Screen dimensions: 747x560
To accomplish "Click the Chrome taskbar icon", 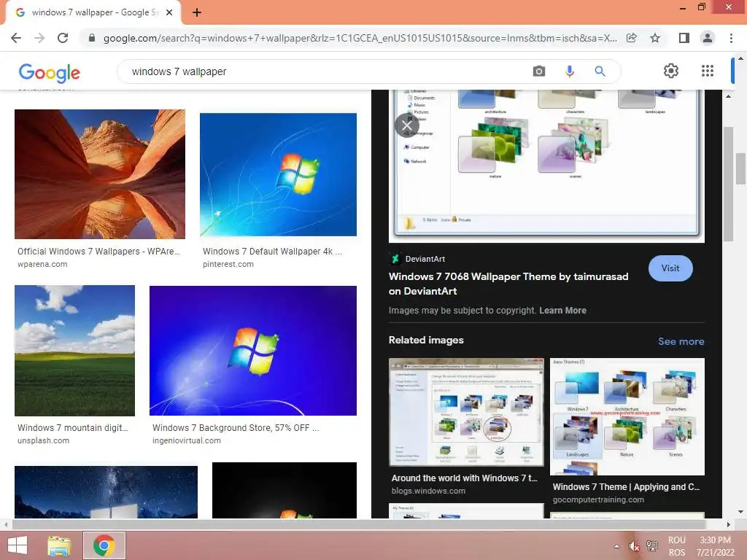I will tap(104, 545).
